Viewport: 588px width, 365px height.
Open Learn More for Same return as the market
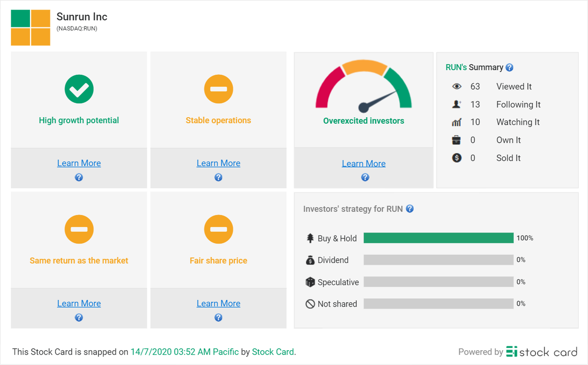(x=79, y=303)
